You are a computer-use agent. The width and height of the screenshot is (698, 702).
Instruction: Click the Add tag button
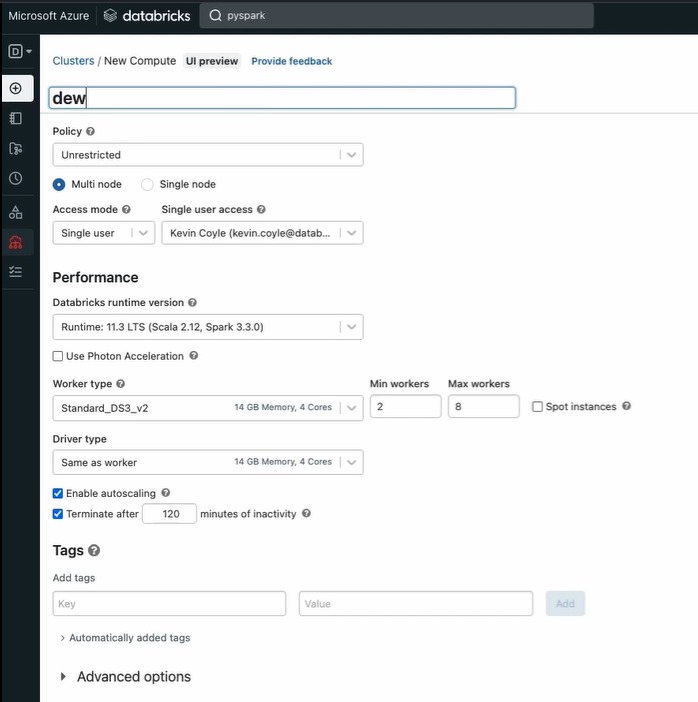click(x=565, y=604)
